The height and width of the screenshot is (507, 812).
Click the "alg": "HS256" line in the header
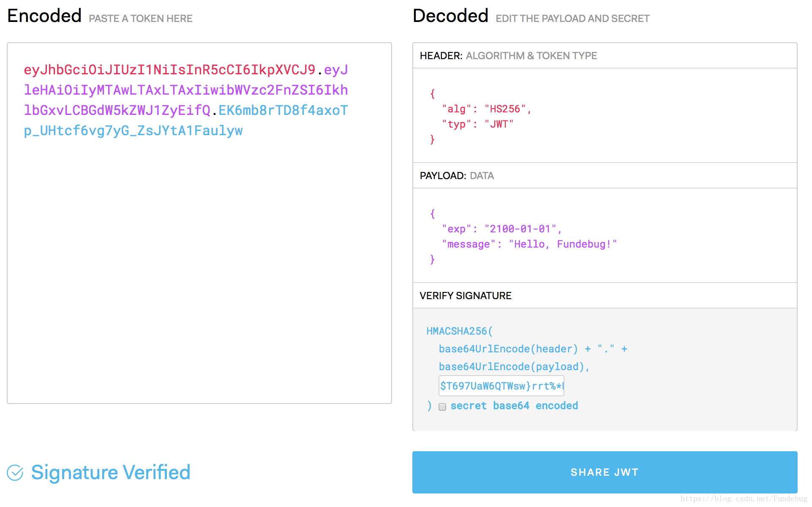click(x=486, y=109)
